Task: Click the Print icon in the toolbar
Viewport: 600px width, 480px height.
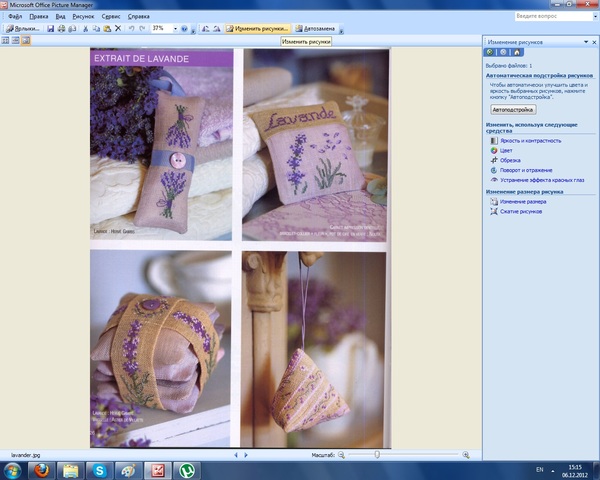Action: point(61,29)
